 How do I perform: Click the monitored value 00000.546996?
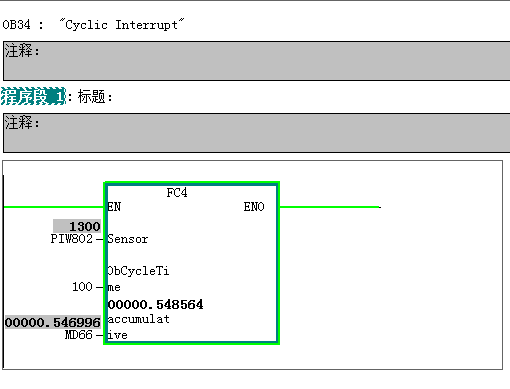click(53, 322)
